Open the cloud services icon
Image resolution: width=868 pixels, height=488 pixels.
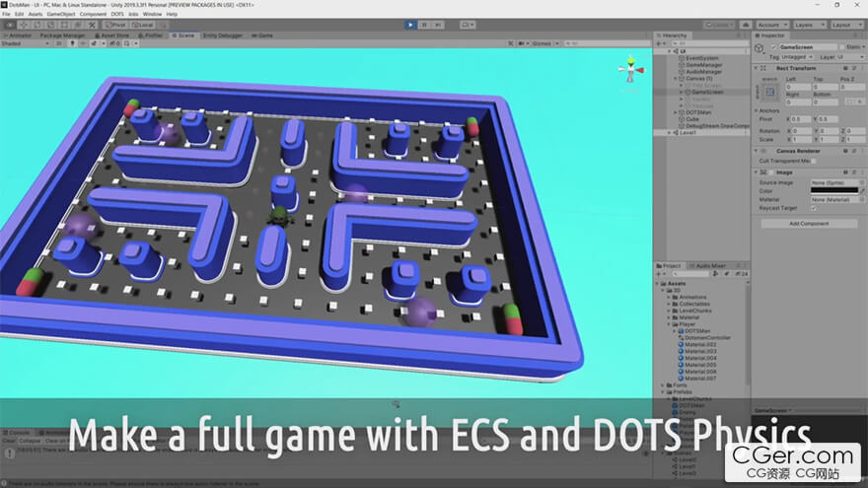[x=746, y=25]
